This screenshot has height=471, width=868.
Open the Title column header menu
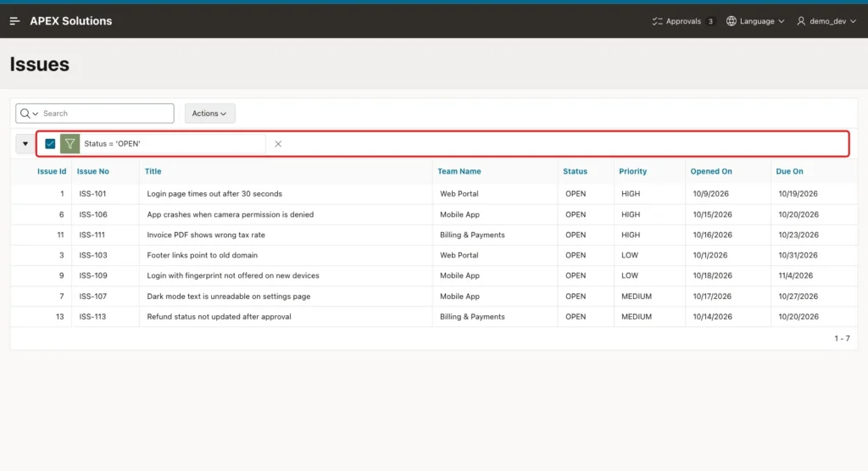click(153, 172)
